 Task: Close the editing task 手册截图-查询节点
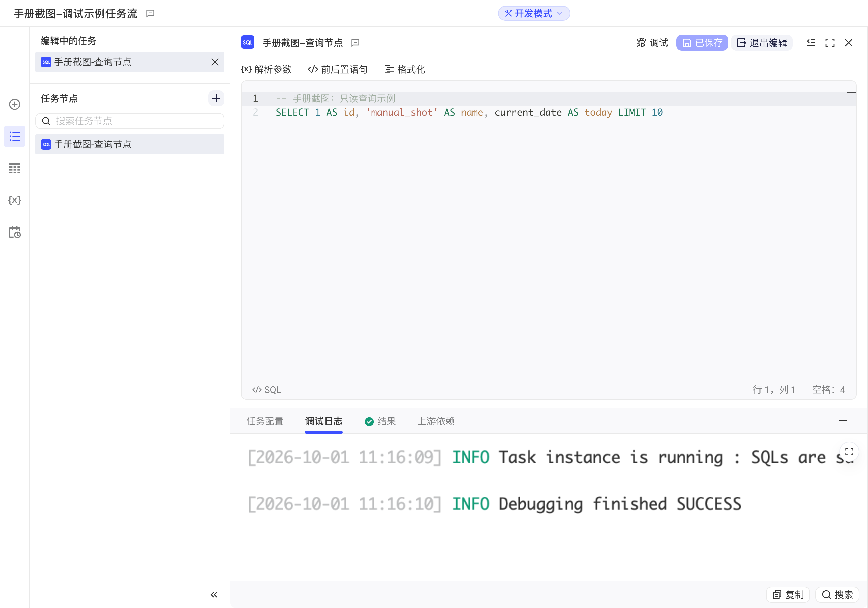215,62
